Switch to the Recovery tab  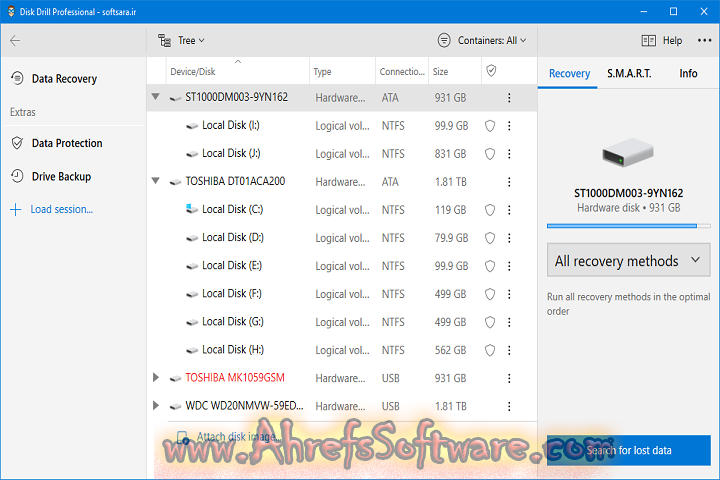(x=569, y=73)
